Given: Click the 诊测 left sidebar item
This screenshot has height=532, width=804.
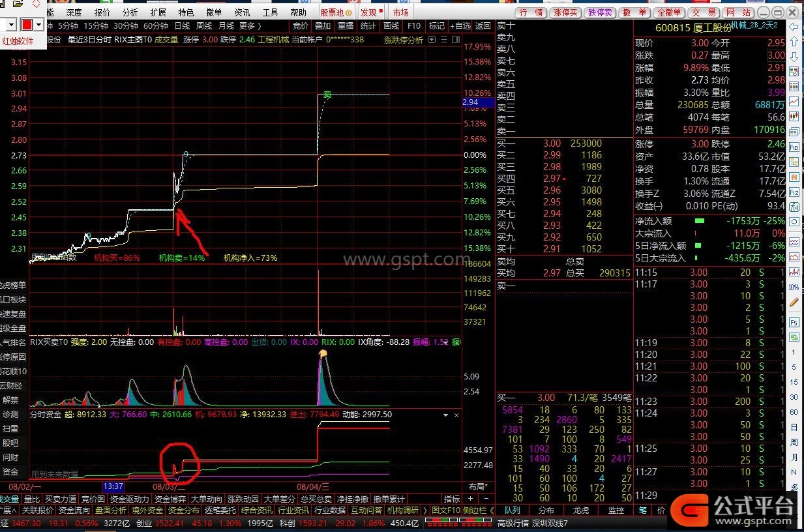Looking at the screenshot, I should (x=10, y=414).
